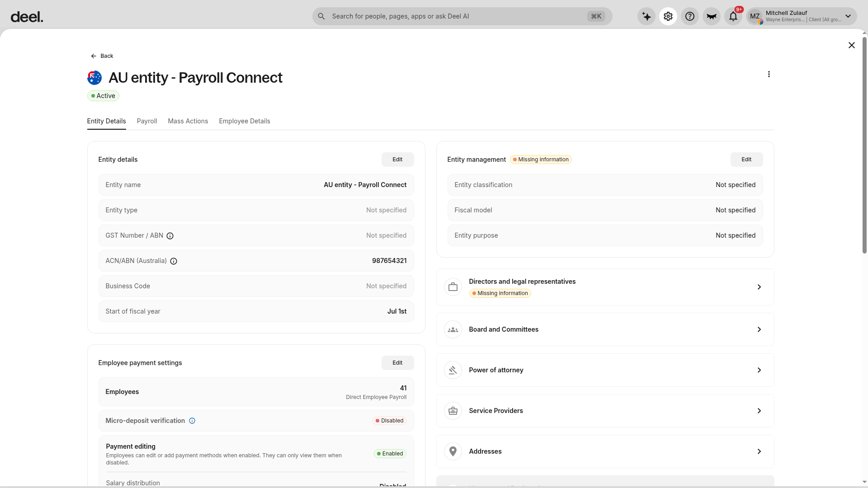Screen dimensions: 868x488
Task: Edit the Entity details section
Action: click(x=397, y=160)
